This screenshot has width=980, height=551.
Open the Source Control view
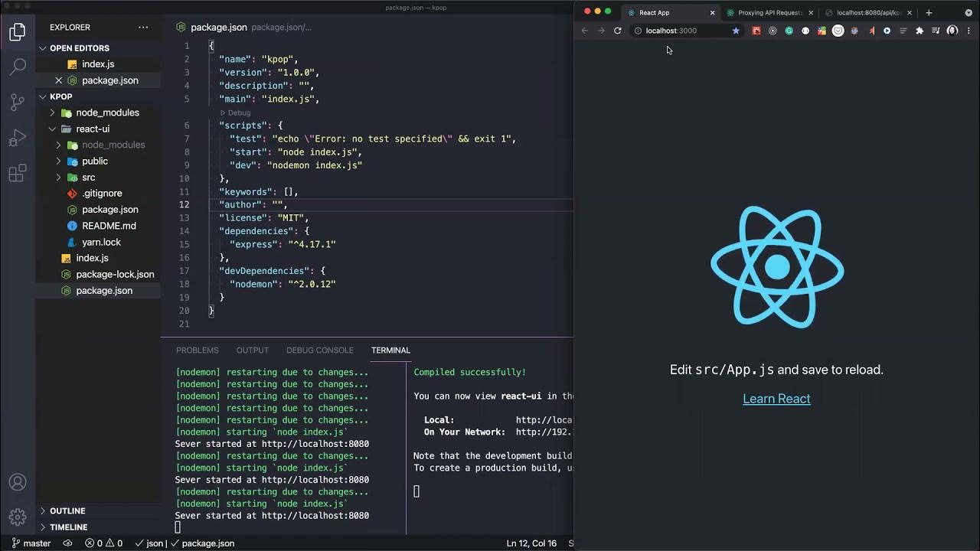tap(17, 103)
